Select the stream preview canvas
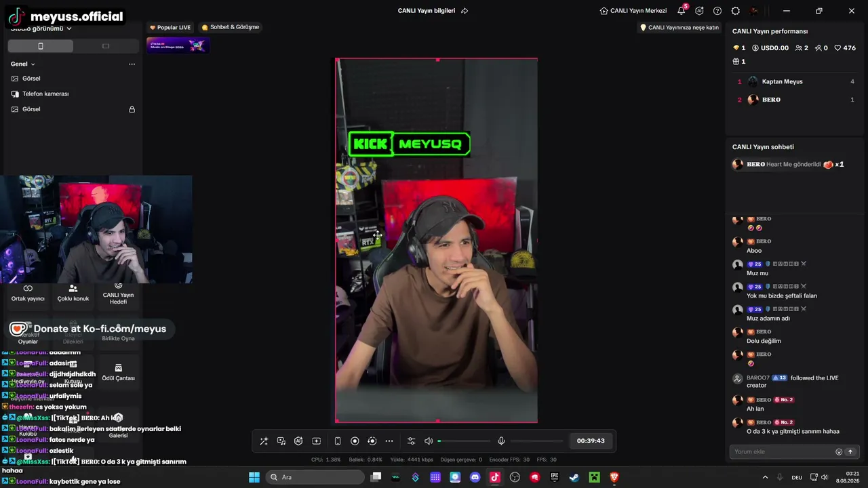This screenshot has height=488, width=868. (437, 241)
